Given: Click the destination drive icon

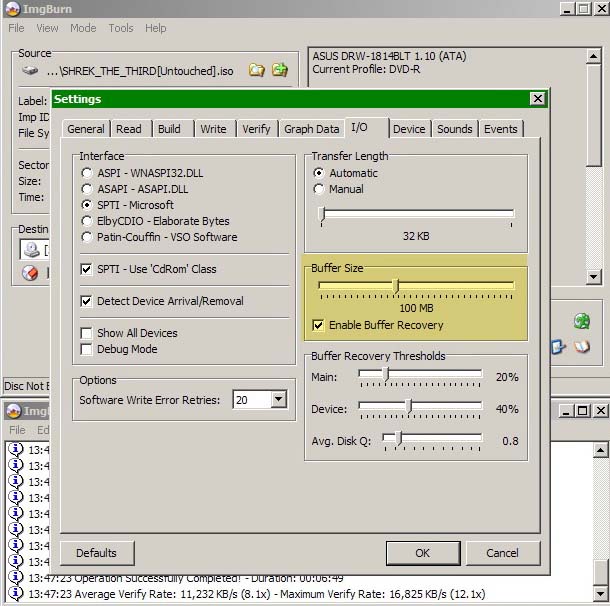Looking at the screenshot, I should (x=32, y=250).
